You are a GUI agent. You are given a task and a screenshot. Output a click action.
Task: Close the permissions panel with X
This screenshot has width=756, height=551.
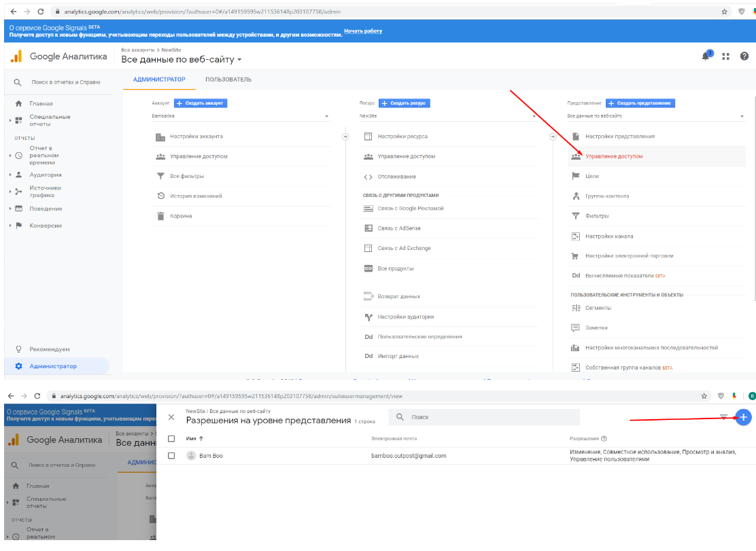pyautogui.click(x=171, y=417)
